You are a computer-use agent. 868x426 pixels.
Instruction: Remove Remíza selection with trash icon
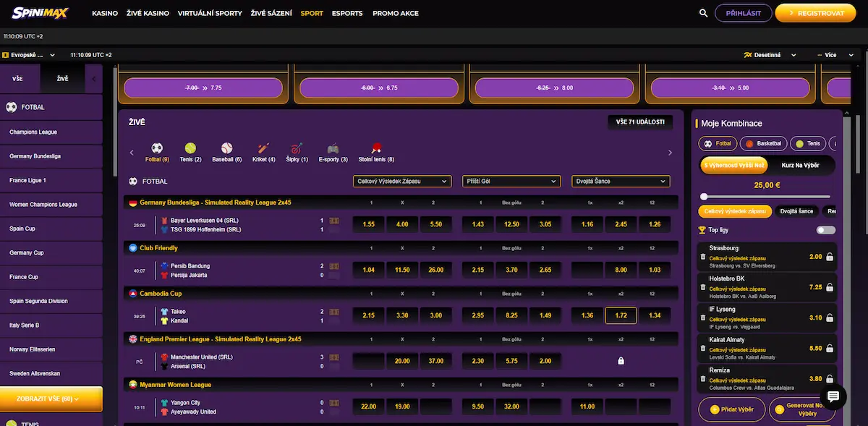click(703, 378)
